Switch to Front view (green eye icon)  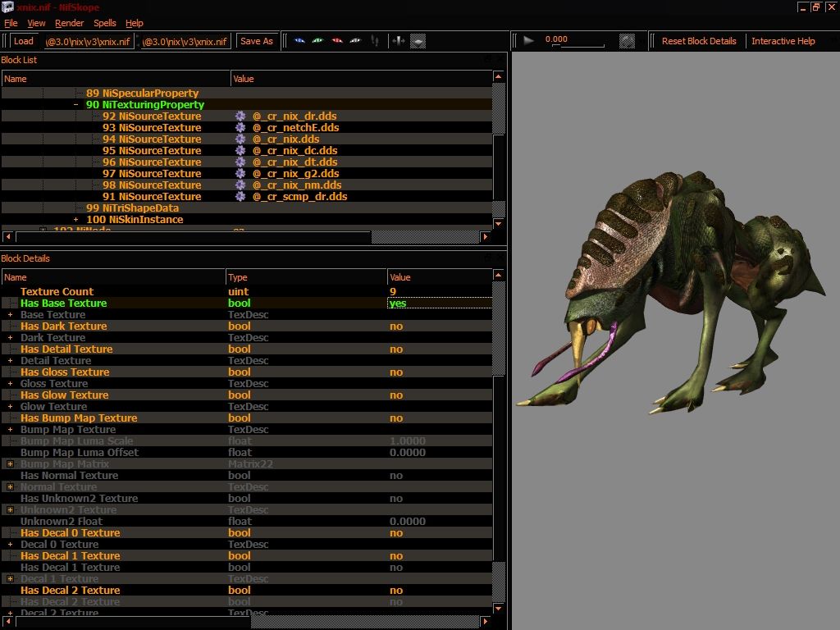pos(318,41)
